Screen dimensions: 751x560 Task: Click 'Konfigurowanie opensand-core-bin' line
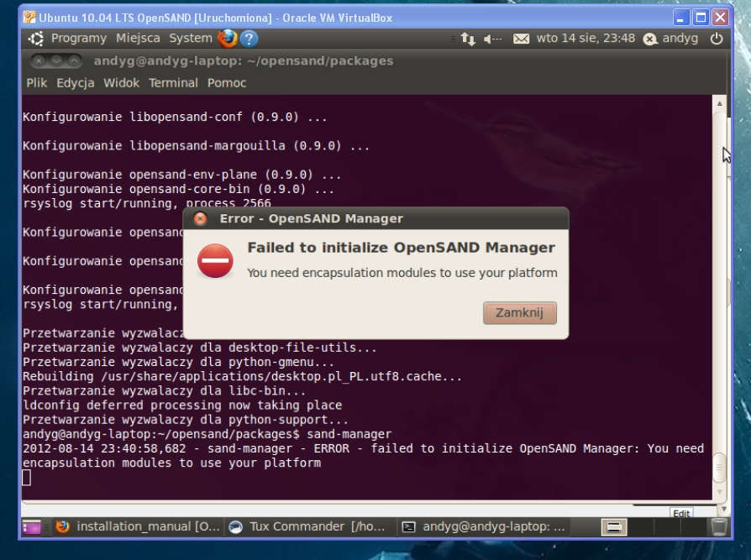pyautogui.click(x=178, y=189)
